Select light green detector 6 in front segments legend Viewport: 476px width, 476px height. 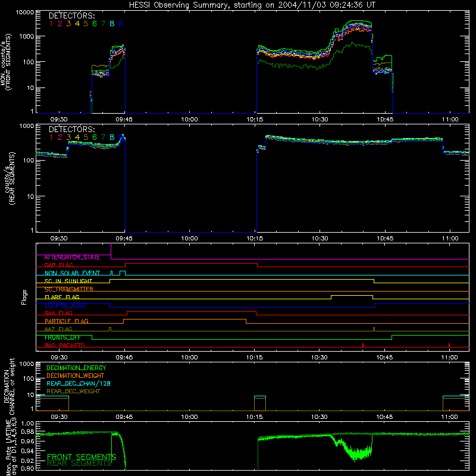(95, 24)
